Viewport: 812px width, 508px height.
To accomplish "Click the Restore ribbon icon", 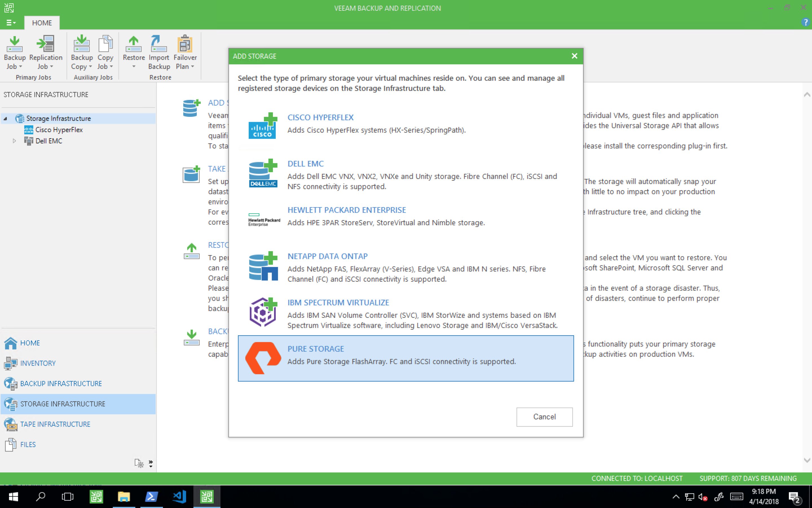I will tap(134, 44).
